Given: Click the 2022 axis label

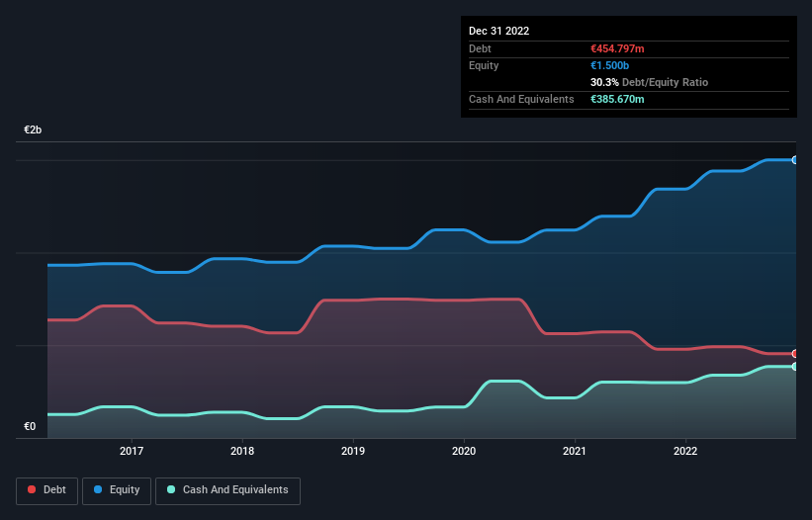Looking at the screenshot, I should click(x=685, y=451).
